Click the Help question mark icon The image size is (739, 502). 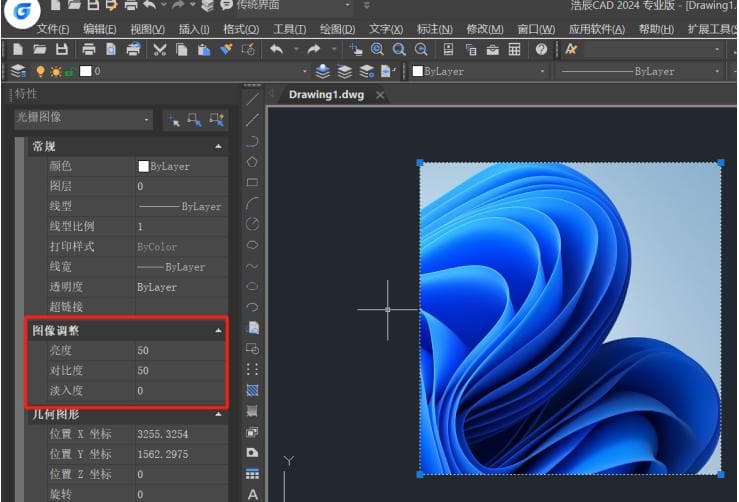coord(541,49)
